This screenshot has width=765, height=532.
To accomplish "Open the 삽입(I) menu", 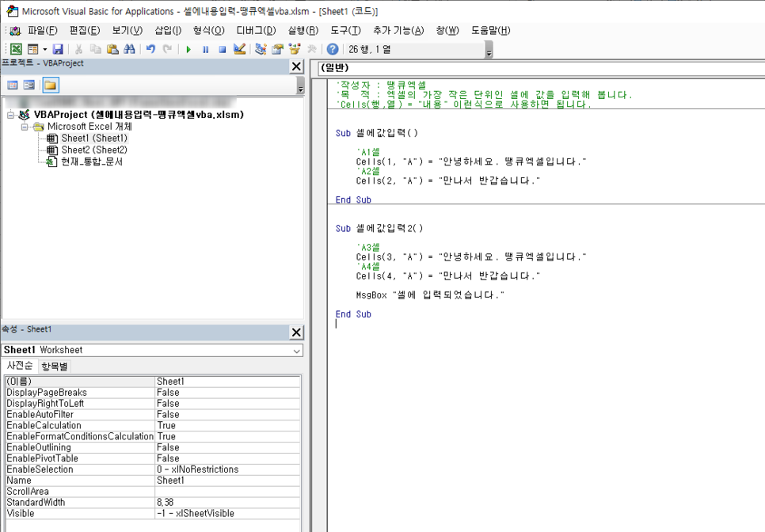I will [x=168, y=31].
